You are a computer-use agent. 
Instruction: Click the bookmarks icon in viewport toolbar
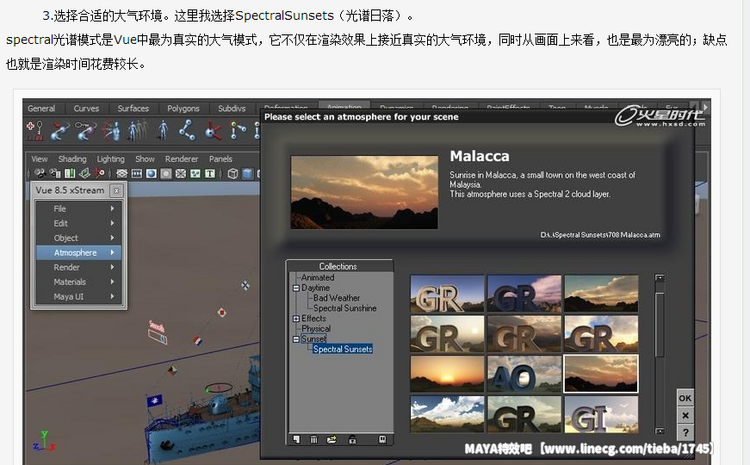[x=70, y=173]
